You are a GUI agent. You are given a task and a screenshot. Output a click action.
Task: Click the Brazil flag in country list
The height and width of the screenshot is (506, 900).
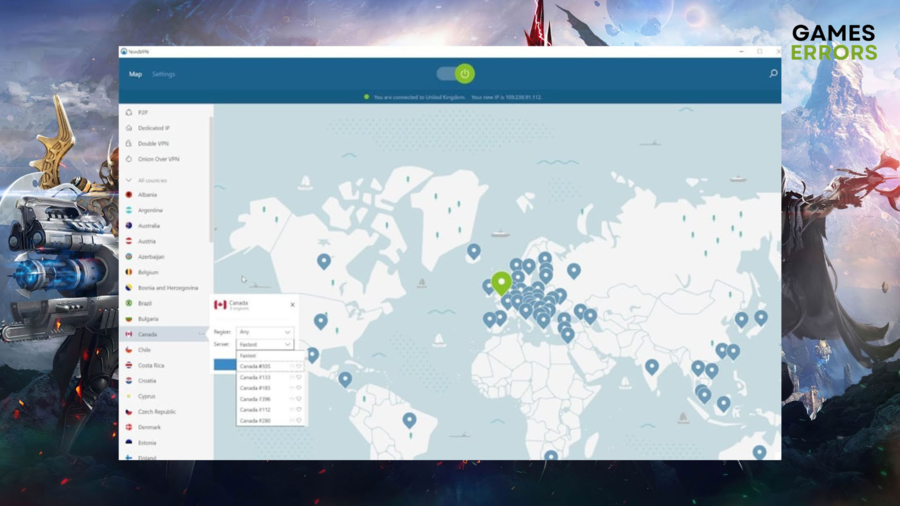pyautogui.click(x=129, y=303)
